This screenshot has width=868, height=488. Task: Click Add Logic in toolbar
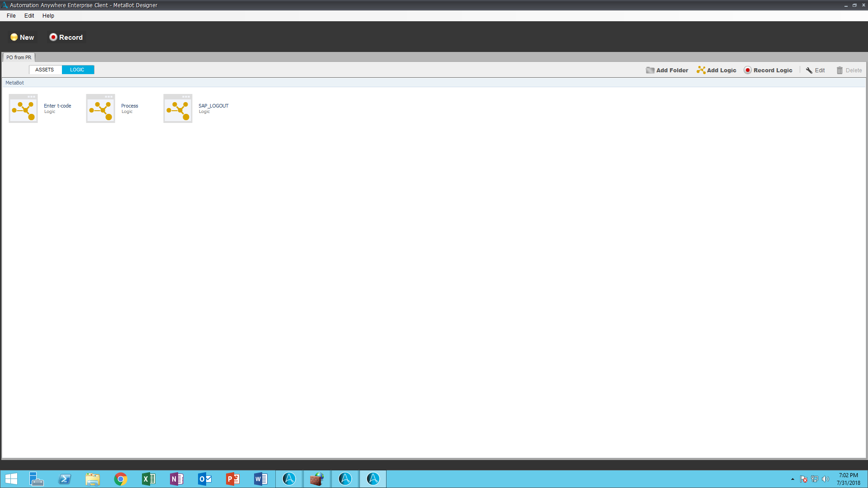click(x=717, y=70)
